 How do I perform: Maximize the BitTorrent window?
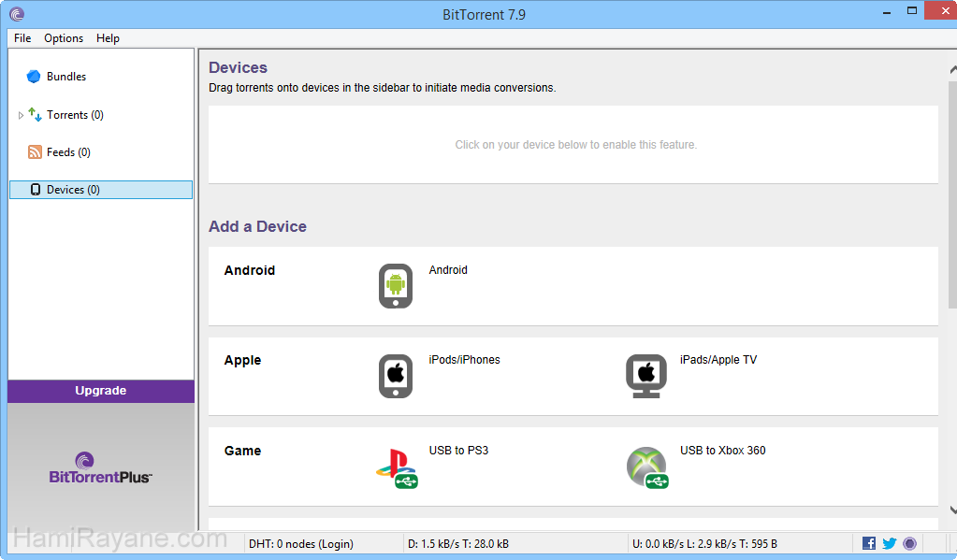(x=912, y=10)
